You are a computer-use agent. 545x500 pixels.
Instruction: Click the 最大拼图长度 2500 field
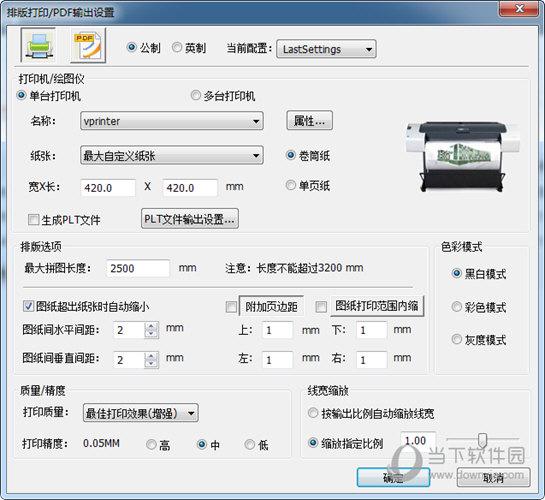point(138,268)
